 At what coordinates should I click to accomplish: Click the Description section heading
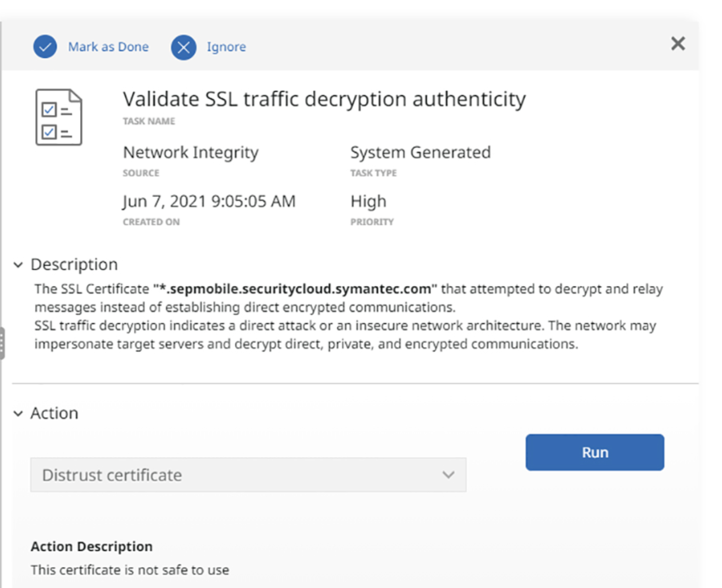point(74,265)
